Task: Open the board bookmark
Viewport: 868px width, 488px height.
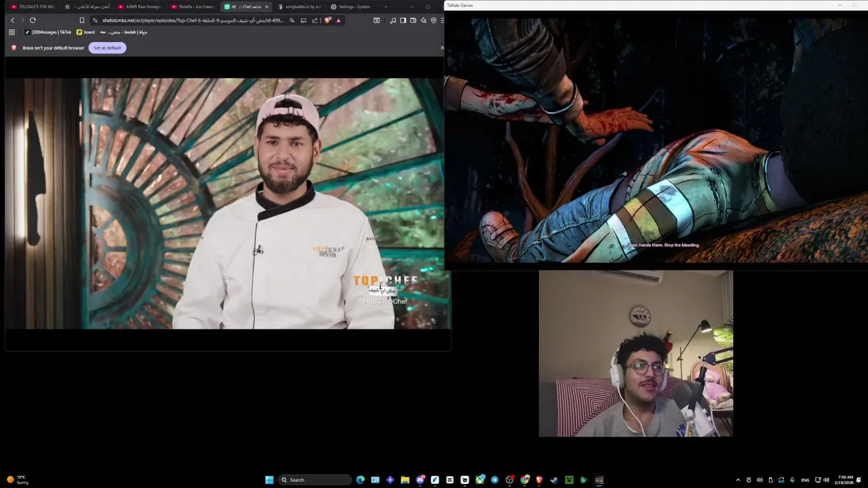Action: (x=85, y=32)
